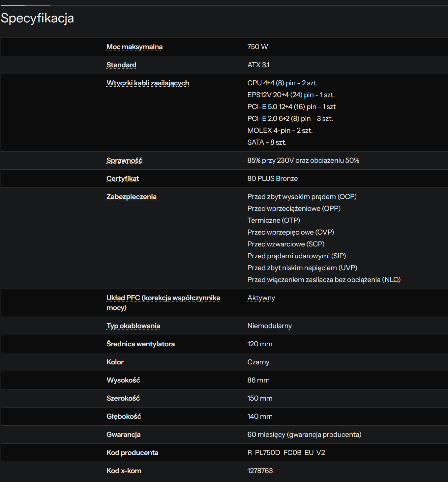The image size is (448, 482).
Task: Click the manufacturer code R-PL750D-FC0B-EU-V2
Action: pos(286,453)
